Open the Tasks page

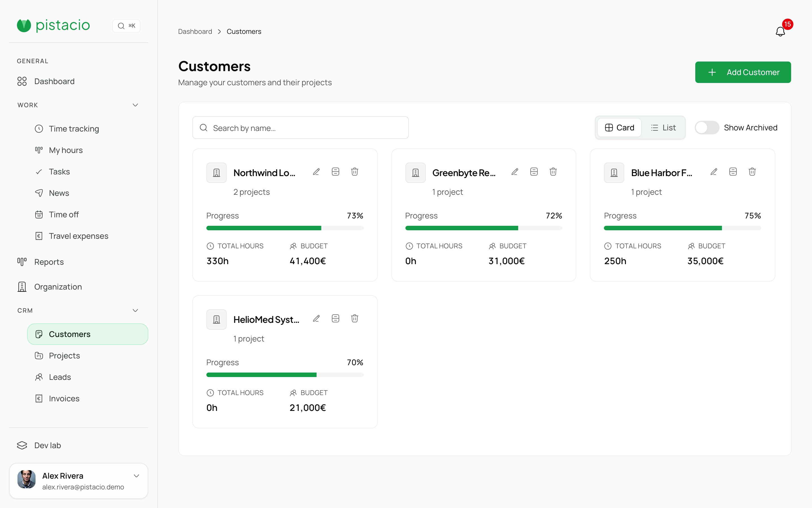88,172
